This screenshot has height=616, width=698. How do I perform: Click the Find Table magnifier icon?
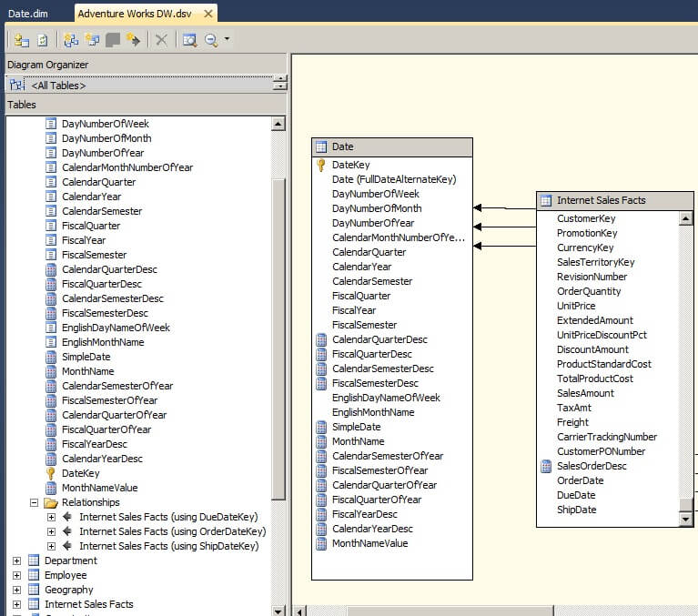tap(189, 40)
